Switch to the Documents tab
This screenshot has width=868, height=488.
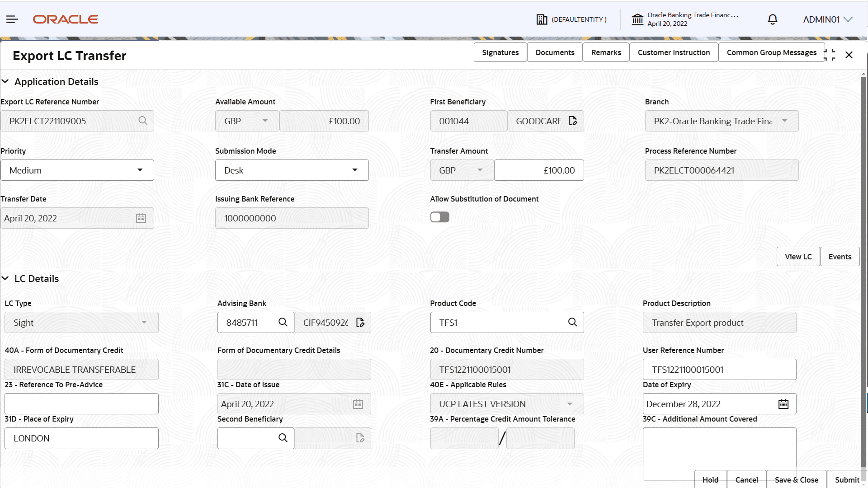click(554, 52)
